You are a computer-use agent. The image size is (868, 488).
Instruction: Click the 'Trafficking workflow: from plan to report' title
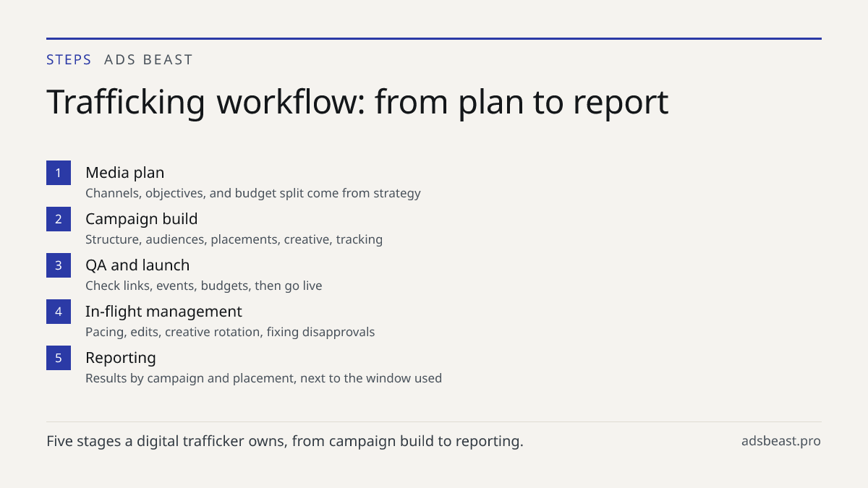(x=357, y=102)
